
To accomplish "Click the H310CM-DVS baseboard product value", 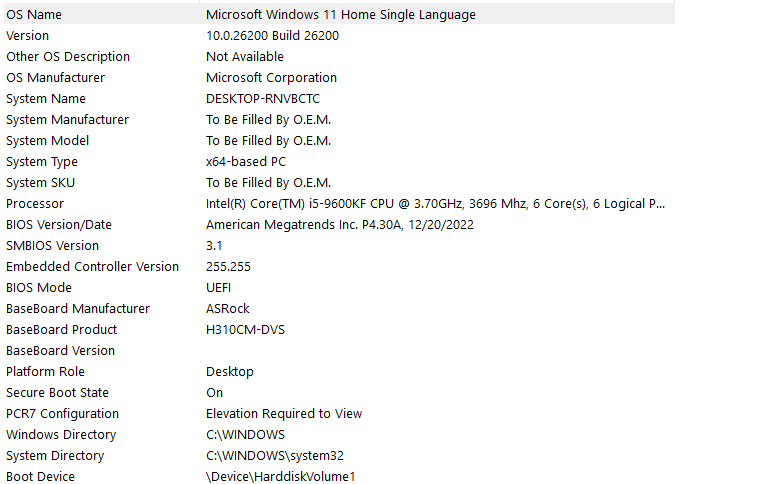I will [245, 330].
